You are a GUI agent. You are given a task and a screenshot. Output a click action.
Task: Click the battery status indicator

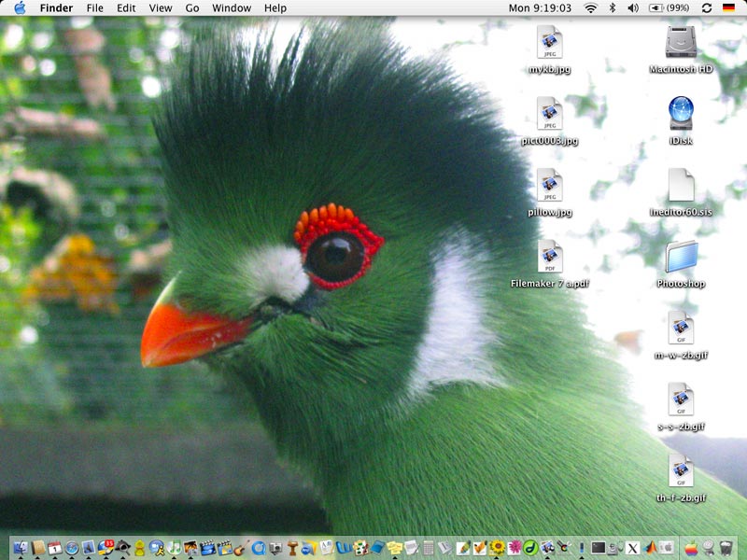click(x=668, y=8)
